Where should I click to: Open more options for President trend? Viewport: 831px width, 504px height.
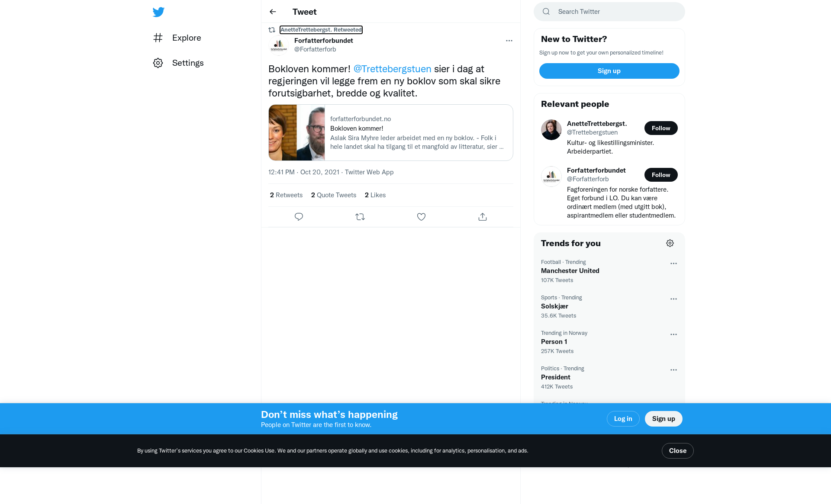(673, 370)
